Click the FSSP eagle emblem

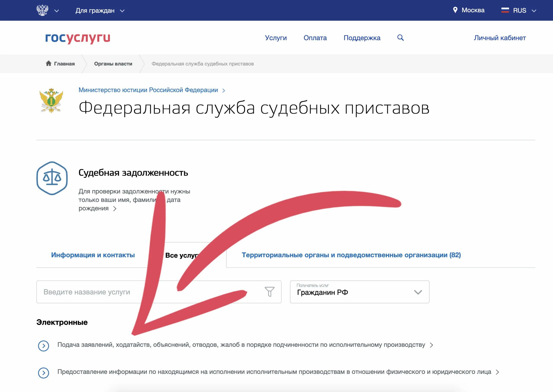[51, 100]
